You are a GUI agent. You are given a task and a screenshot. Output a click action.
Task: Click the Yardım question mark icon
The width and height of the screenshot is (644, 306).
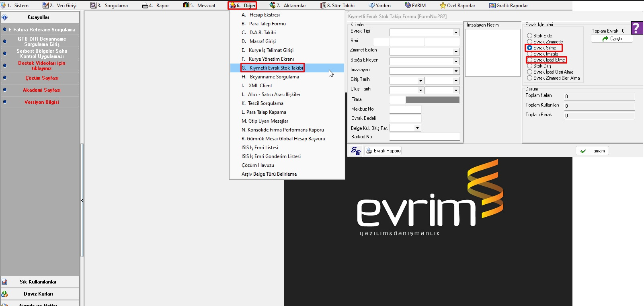click(372, 5)
